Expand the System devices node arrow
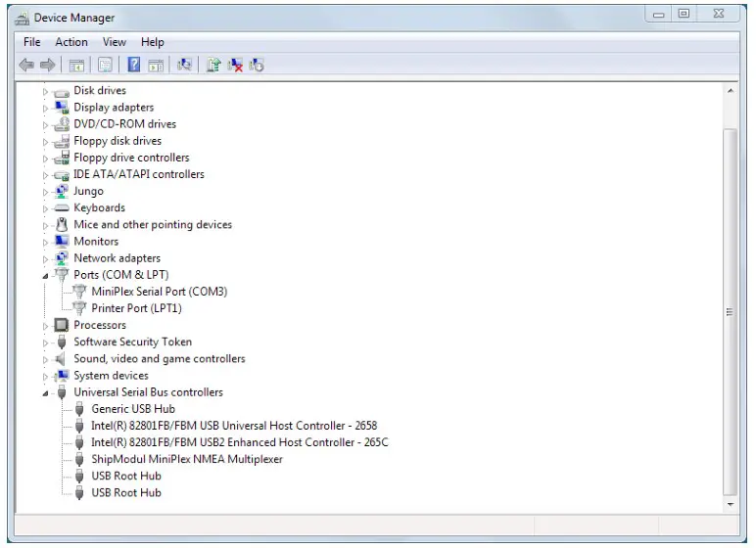756x548 pixels. (x=45, y=377)
